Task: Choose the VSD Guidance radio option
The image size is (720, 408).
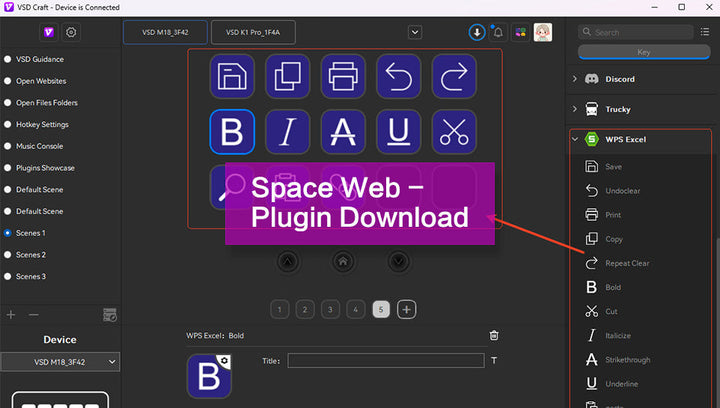Action: [7, 59]
